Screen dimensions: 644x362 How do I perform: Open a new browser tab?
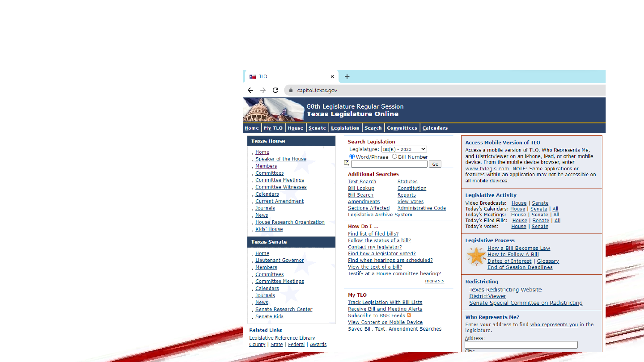pyautogui.click(x=347, y=76)
